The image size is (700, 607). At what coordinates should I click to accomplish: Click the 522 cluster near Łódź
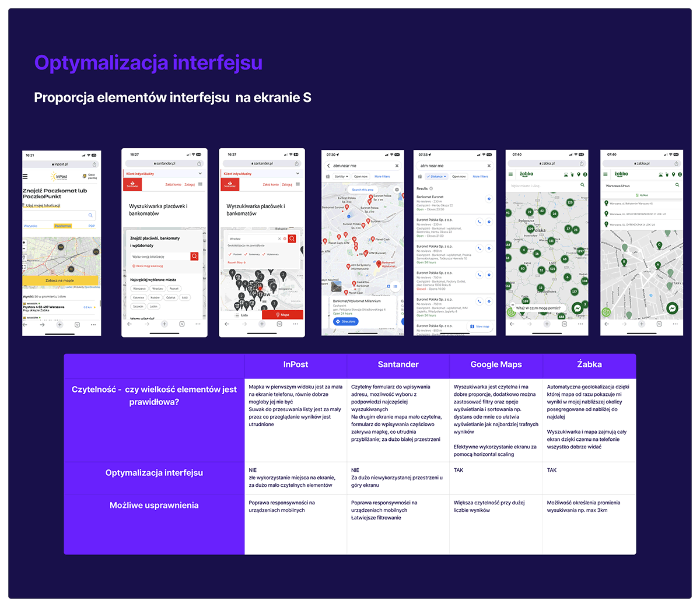[x=552, y=269]
